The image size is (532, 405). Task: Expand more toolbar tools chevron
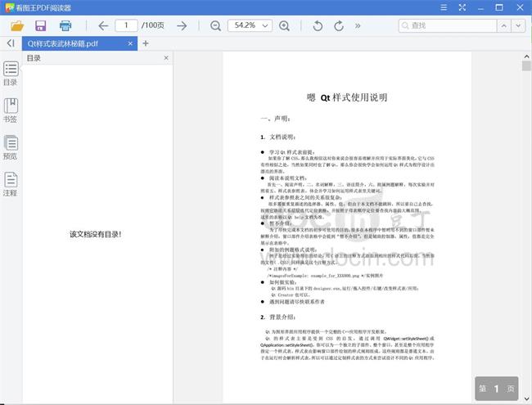[358, 26]
